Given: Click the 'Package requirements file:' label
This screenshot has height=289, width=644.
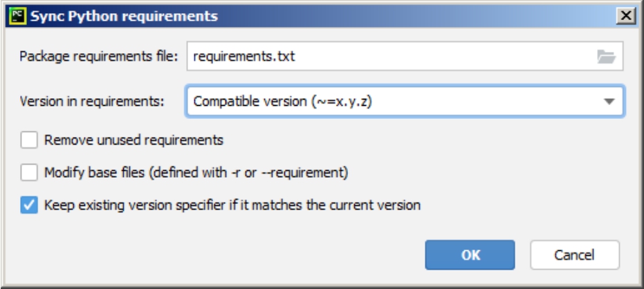Looking at the screenshot, I should tap(100, 57).
